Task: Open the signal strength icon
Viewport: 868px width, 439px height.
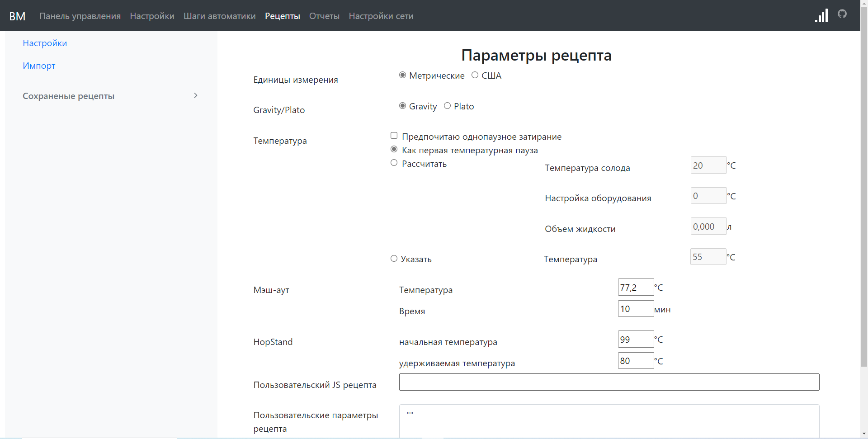Action: (821, 15)
